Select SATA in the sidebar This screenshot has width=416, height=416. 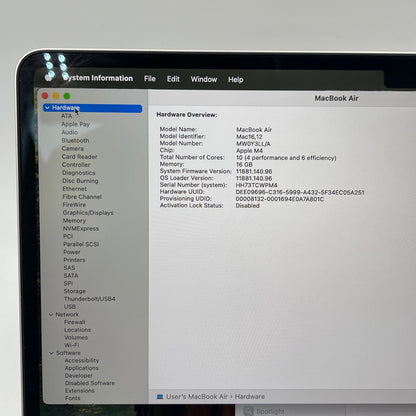[x=71, y=275]
